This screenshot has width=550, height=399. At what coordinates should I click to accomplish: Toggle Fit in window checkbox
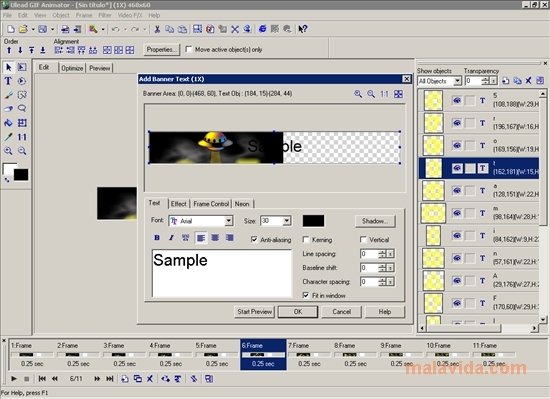click(x=306, y=295)
